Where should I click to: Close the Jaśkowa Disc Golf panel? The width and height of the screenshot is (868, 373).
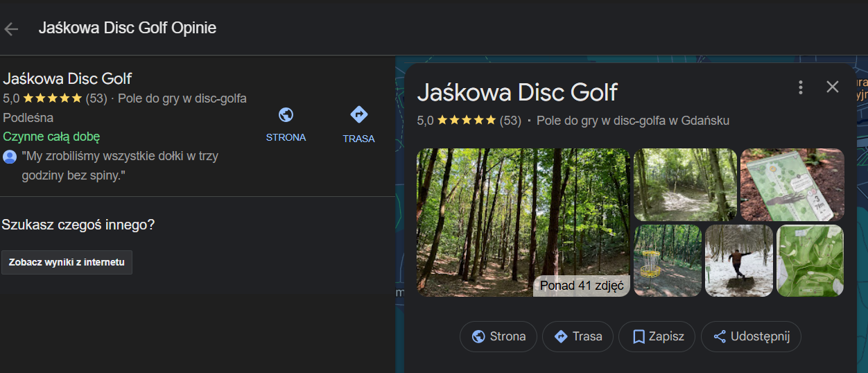coord(833,87)
